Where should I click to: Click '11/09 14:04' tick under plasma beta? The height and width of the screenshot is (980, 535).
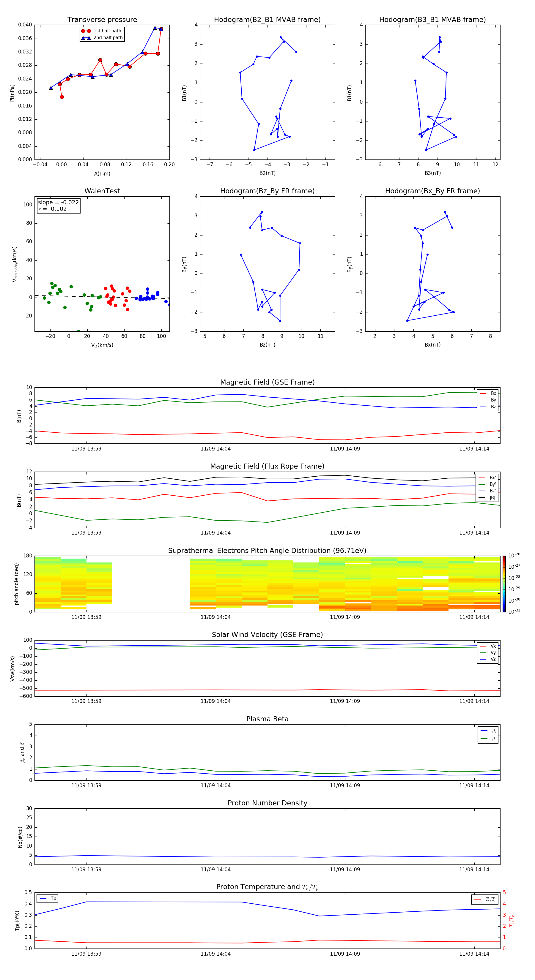(215, 785)
